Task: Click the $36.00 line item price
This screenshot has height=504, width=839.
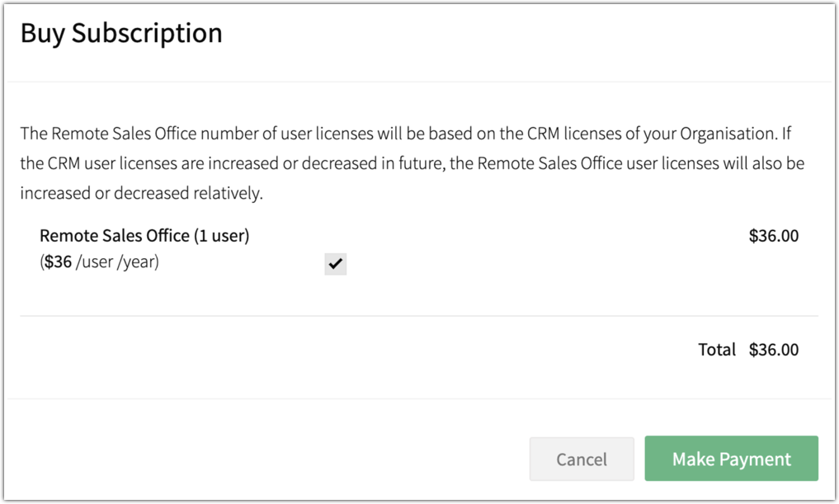Action: tap(773, 236)
